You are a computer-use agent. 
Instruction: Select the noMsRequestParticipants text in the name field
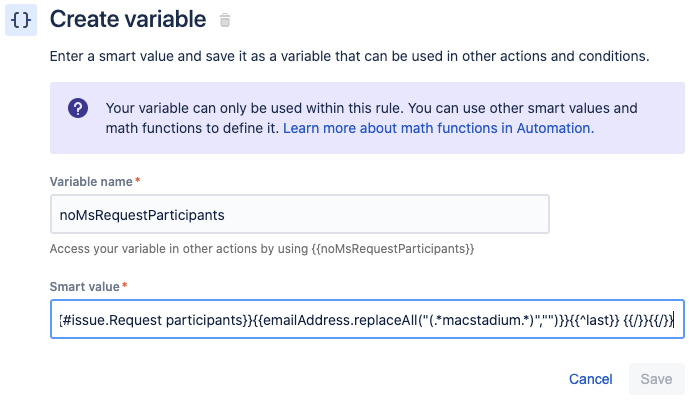click(x=142, y=215)
